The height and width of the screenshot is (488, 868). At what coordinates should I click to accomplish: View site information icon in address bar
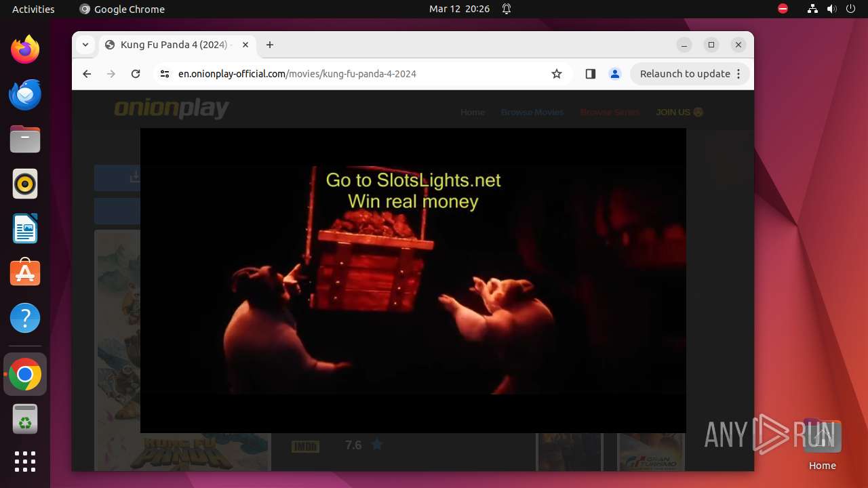164,74
